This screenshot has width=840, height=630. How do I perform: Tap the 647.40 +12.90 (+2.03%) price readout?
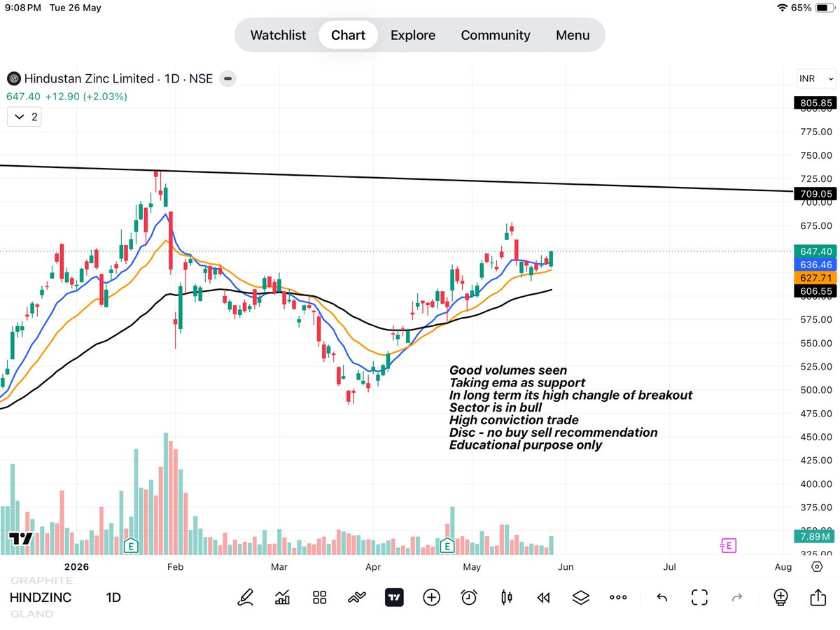click(67, 97)
